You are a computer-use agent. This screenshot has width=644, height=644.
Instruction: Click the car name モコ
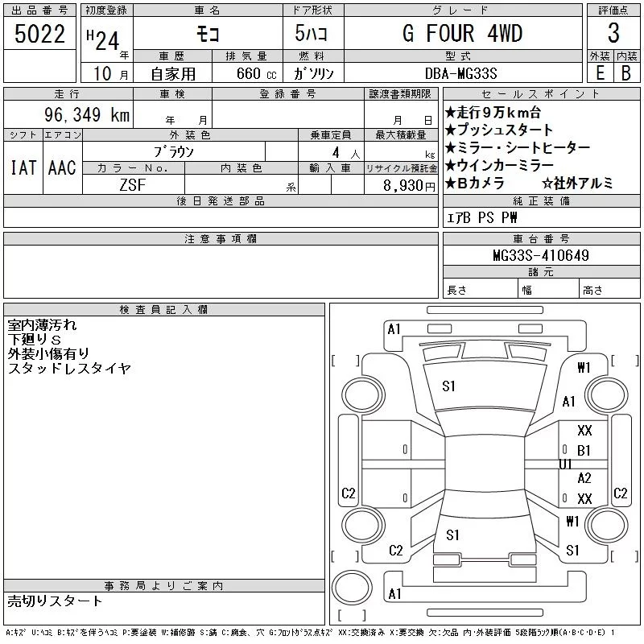[208, 34]
